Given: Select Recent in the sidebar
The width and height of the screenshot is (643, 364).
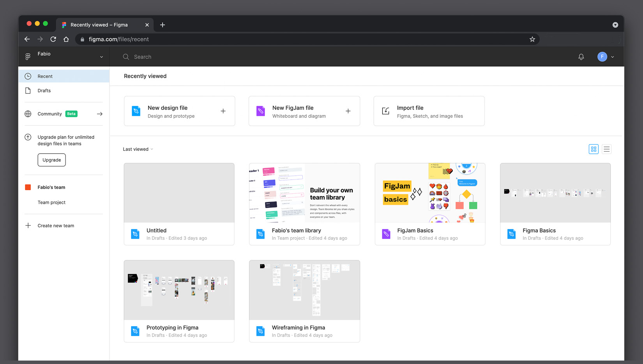Looking at the screenshot, I should click(x=45, y=76).
